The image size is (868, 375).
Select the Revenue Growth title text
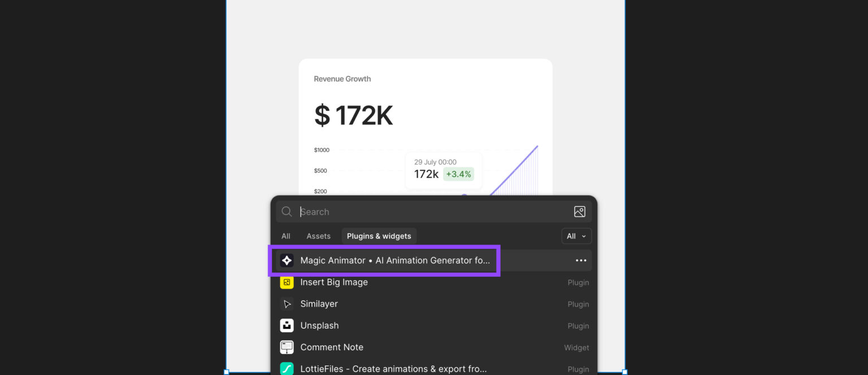342,79
